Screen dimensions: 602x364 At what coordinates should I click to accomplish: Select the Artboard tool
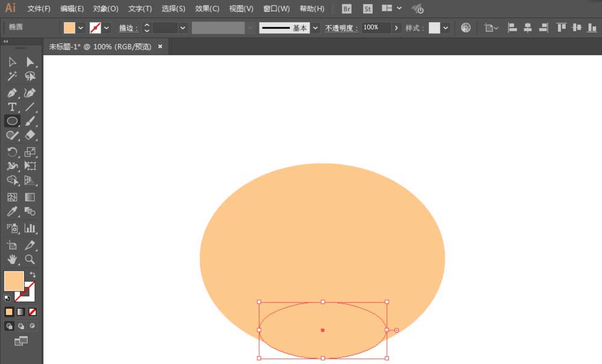(12, 245)
